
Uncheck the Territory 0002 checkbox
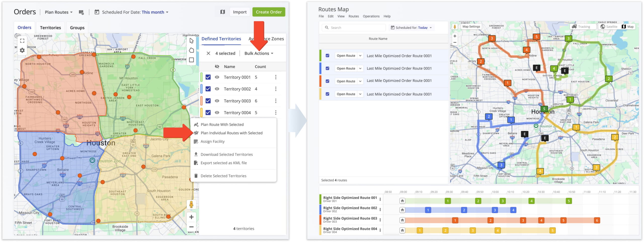coord(208,89)
